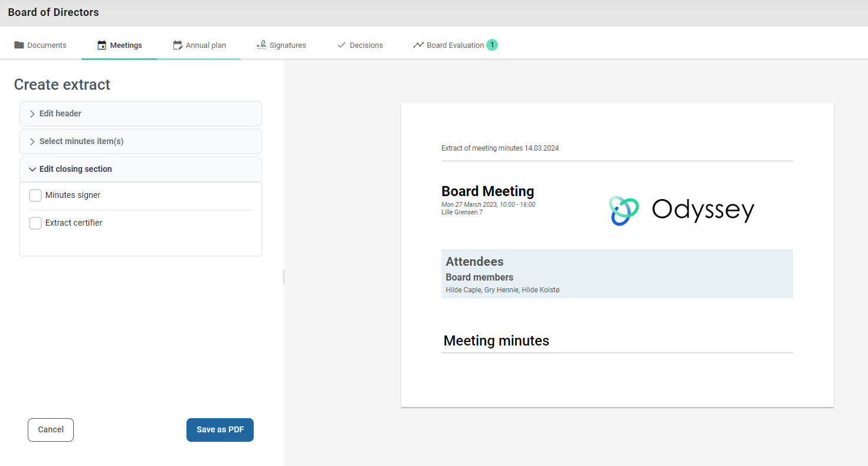The height and width of the screenshot is (466, 868).
Task: Click the Save as PDF button
Action: [220, 430]
